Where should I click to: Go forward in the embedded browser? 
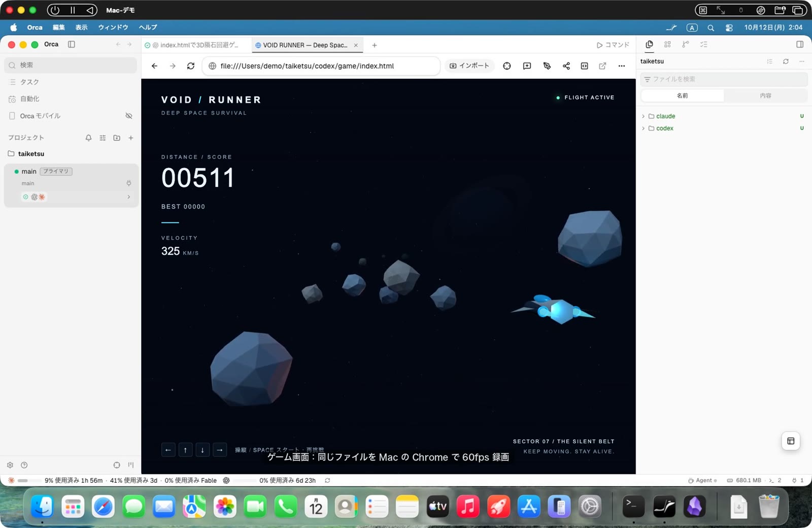point(173,66)
